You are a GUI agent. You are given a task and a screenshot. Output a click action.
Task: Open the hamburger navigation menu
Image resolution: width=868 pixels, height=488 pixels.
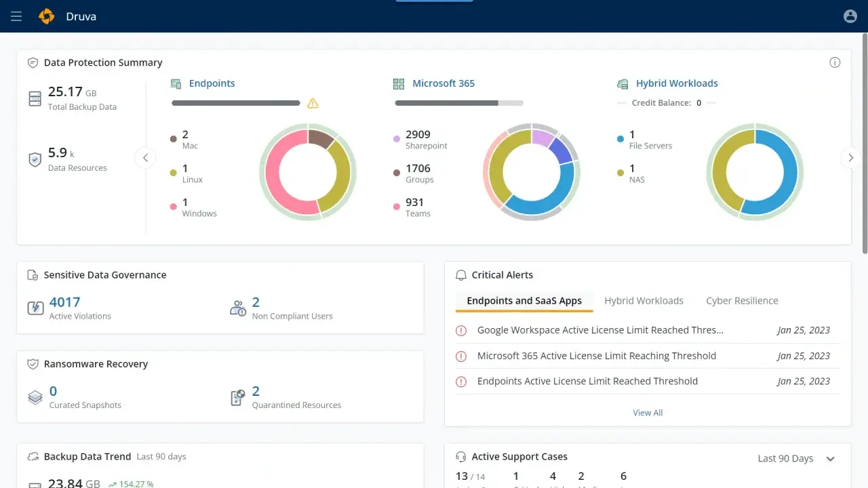(16, 16)
